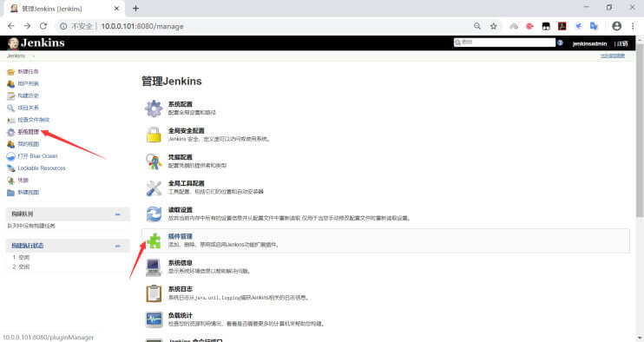Go forward with the browser forward arrow
This screenshot has width=644, height=342.
tap(27, 26)
